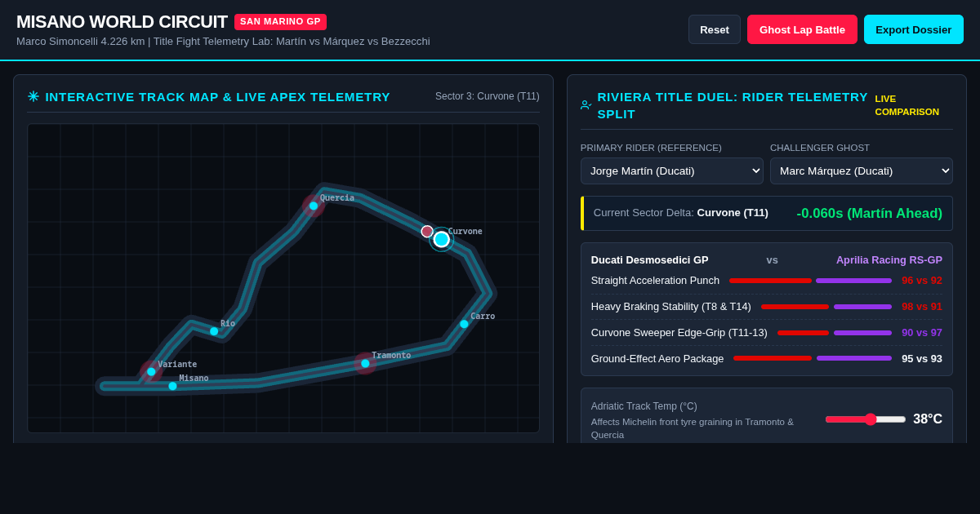The height and width of the screenshot is (514, 980).
Task: Click the Ground-Effect Aero Package row
Action: coord(766,359)
